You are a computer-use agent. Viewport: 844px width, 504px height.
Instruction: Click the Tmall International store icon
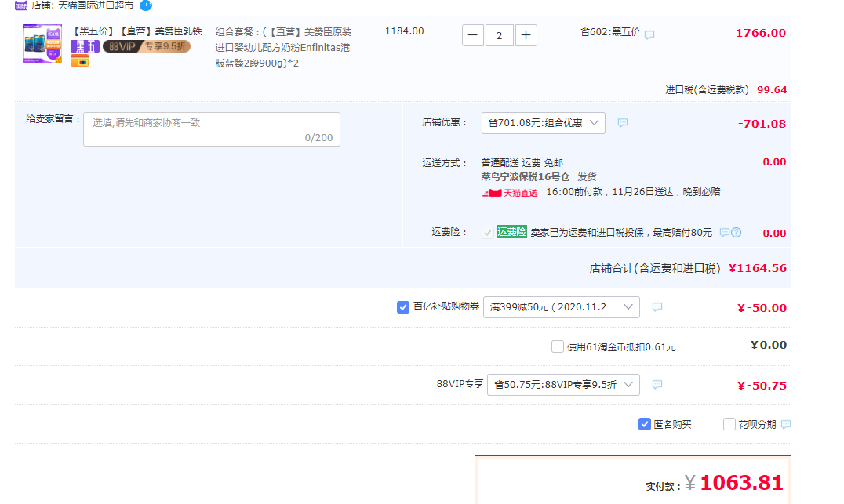pos(21,5)
